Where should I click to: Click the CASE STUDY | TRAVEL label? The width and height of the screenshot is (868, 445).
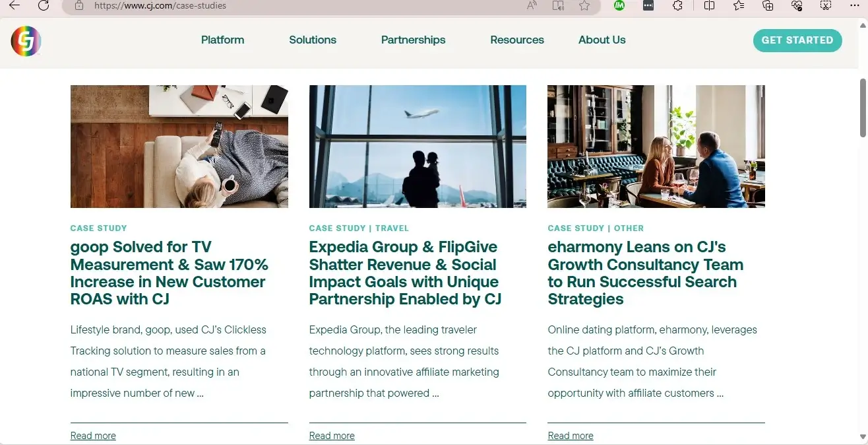359,228
